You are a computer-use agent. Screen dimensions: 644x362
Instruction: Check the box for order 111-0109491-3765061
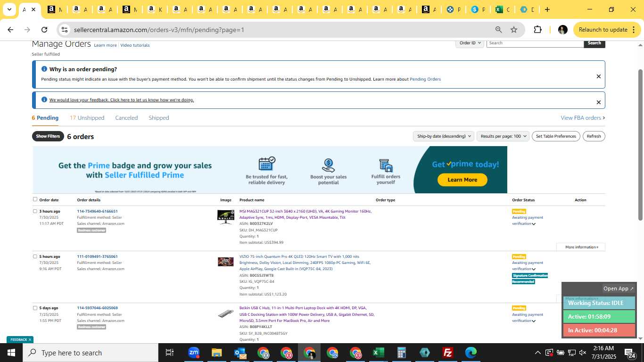[35, 256]
